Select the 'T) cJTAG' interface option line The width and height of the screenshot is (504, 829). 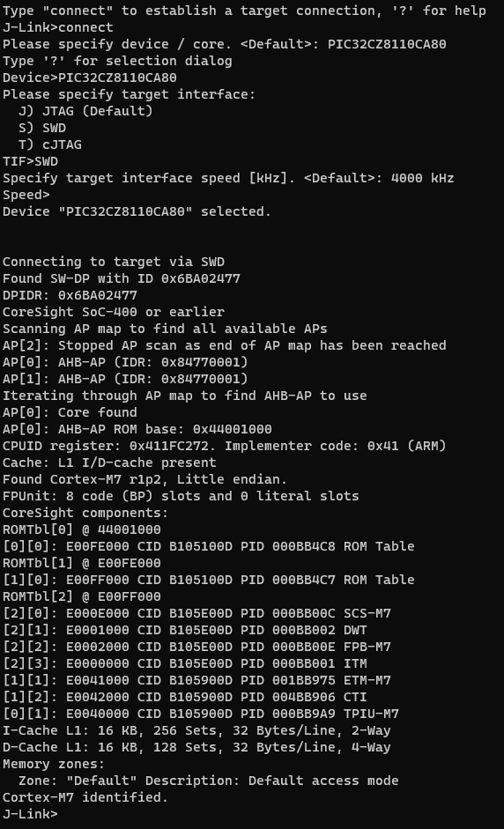tap(50, 144)
